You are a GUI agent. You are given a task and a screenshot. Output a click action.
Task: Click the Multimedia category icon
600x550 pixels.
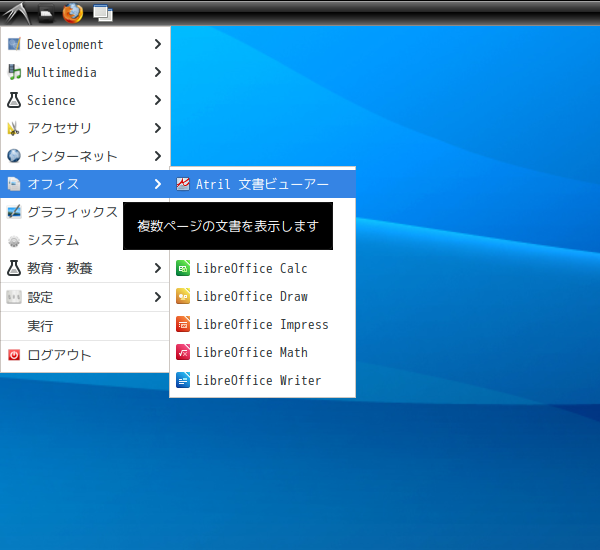(14, 72)
